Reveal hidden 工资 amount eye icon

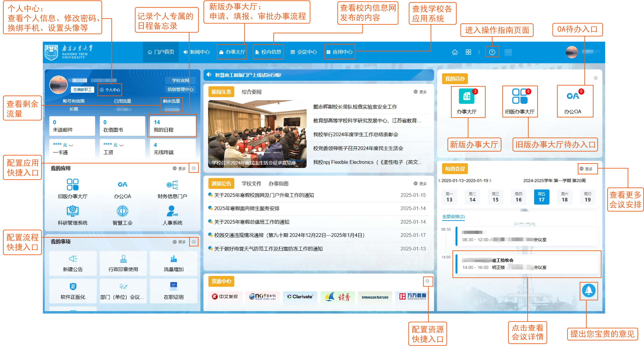tap(122, 145)
